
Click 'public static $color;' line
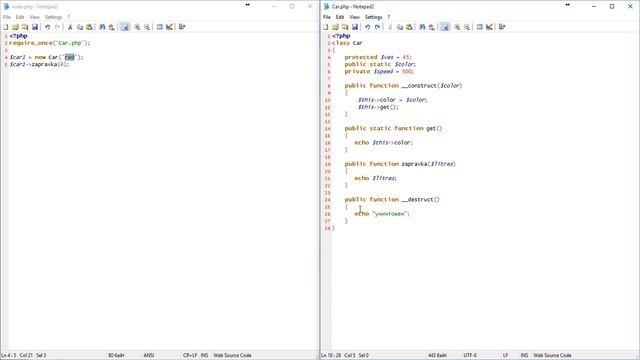(380, 64)
